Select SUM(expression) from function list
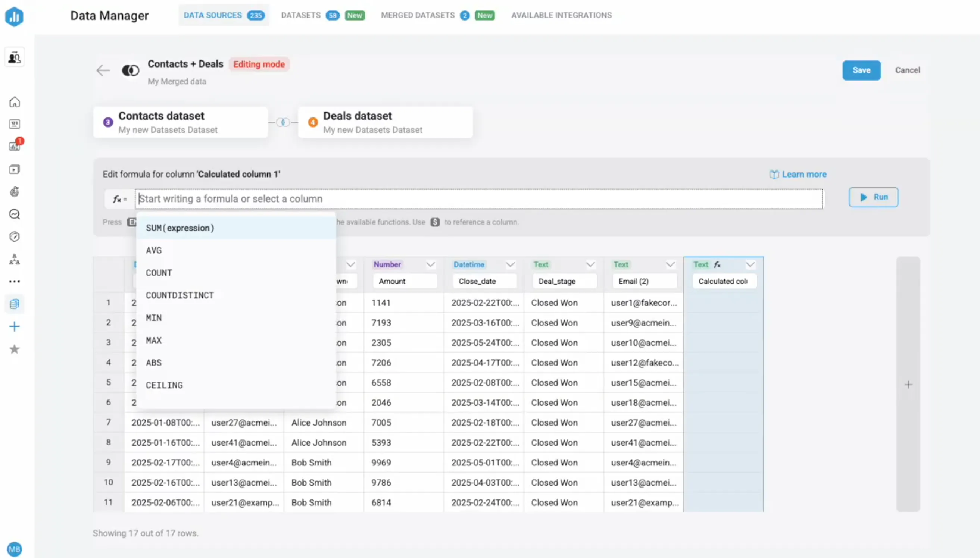Image resolution: width=980 pixels, height=558 pixels. pos(180,228)
